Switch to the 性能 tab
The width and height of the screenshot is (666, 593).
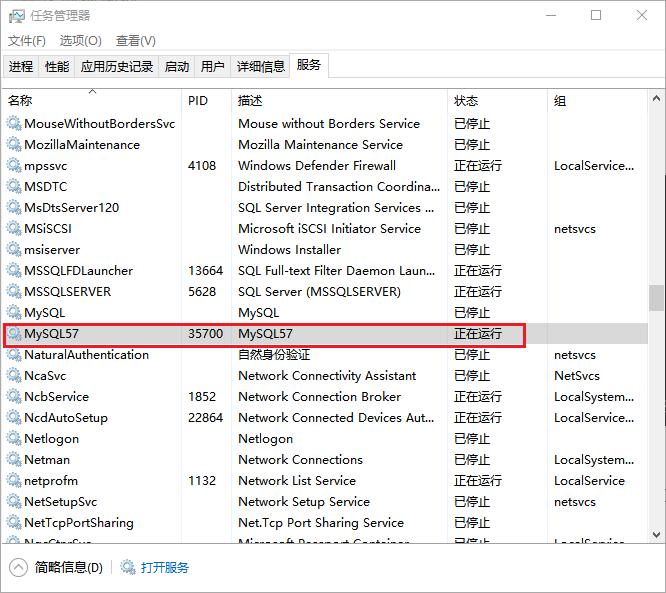pos(57,67)
